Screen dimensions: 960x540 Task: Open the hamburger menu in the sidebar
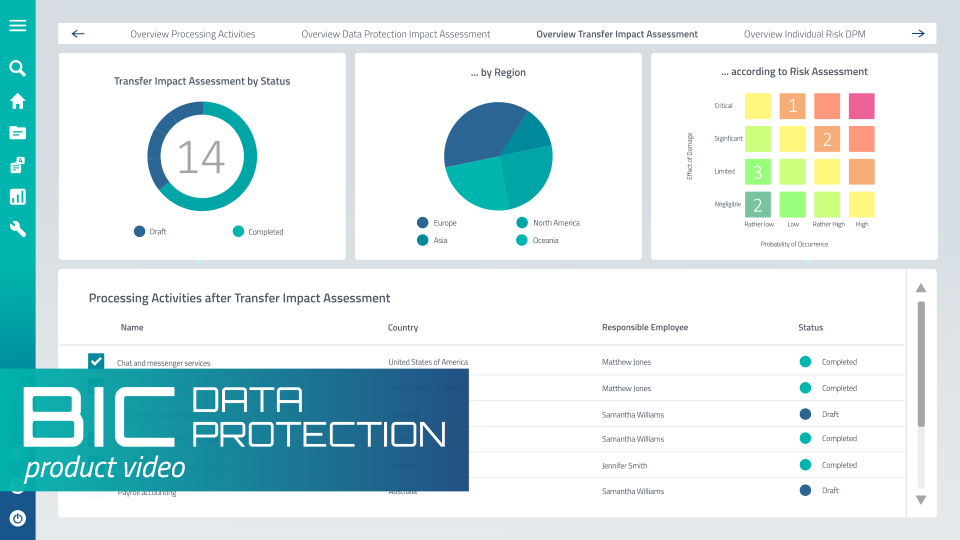tap(17, 26)
